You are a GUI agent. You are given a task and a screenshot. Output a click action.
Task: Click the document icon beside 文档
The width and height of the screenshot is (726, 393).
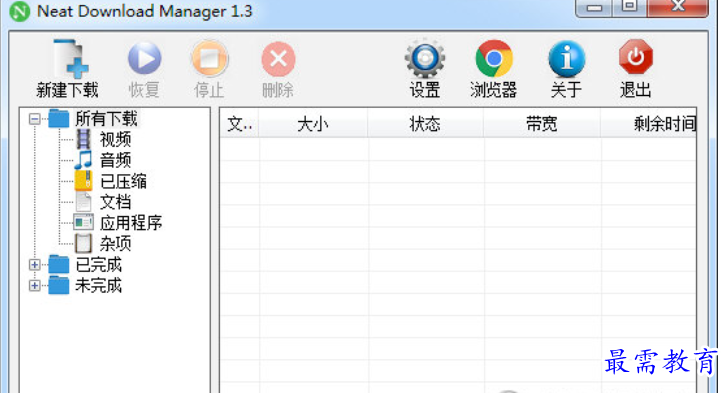(x=84, y=202)
